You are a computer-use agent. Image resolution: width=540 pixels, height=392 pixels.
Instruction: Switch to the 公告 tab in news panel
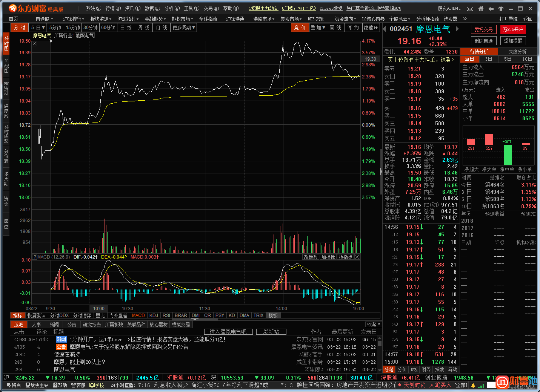click(x=72, y=325)
